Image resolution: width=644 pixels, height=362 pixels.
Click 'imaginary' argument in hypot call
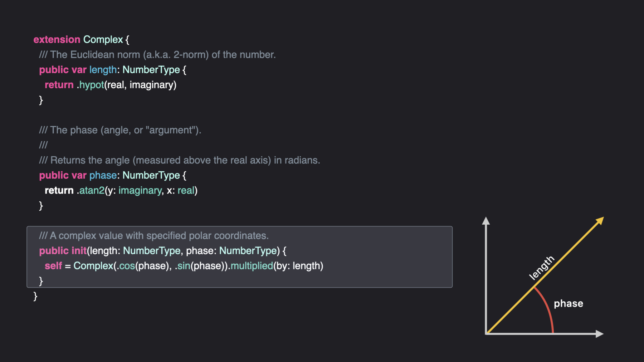click(x=152, y=85)
